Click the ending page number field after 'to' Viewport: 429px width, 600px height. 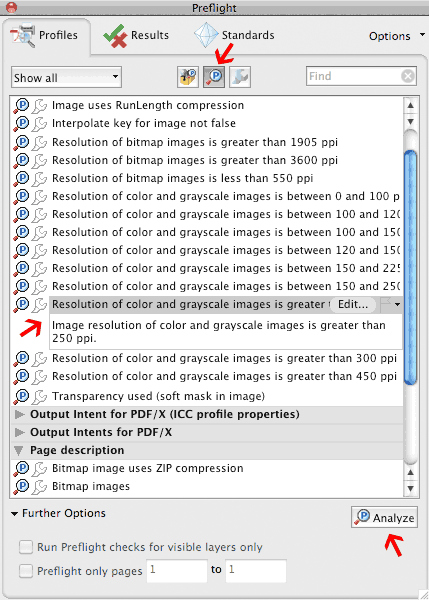pyautogui.click(x=256, y=571)
